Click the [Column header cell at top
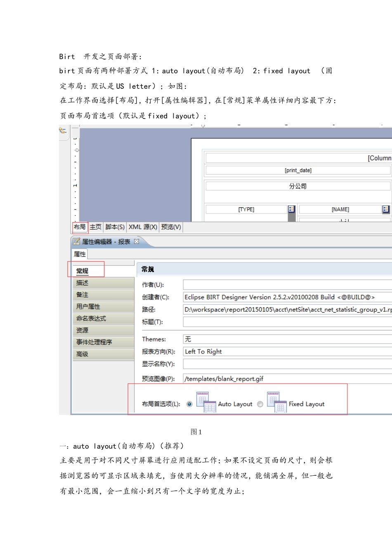This screenshot has width=392, height=555. coord(299,158)
